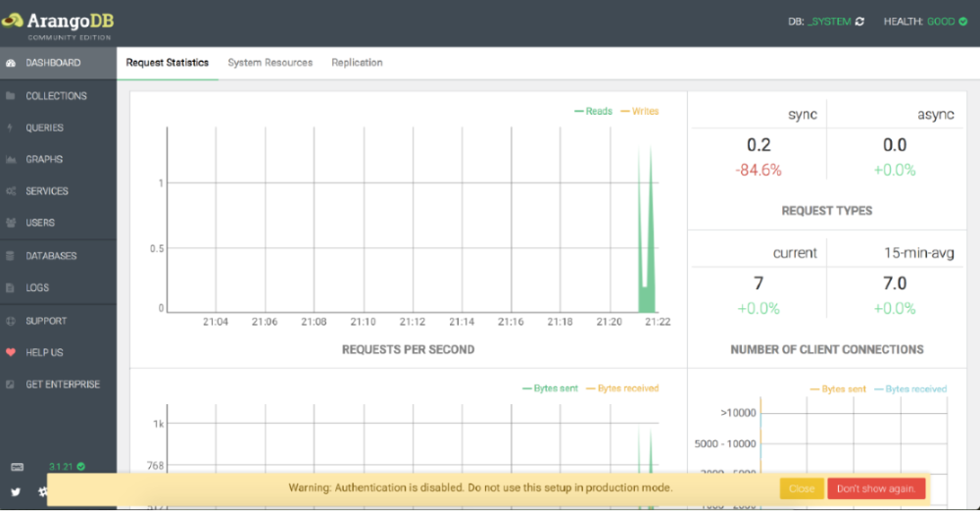
Task: Open the Logs icon in the sidebar
Action: [10, 288]
